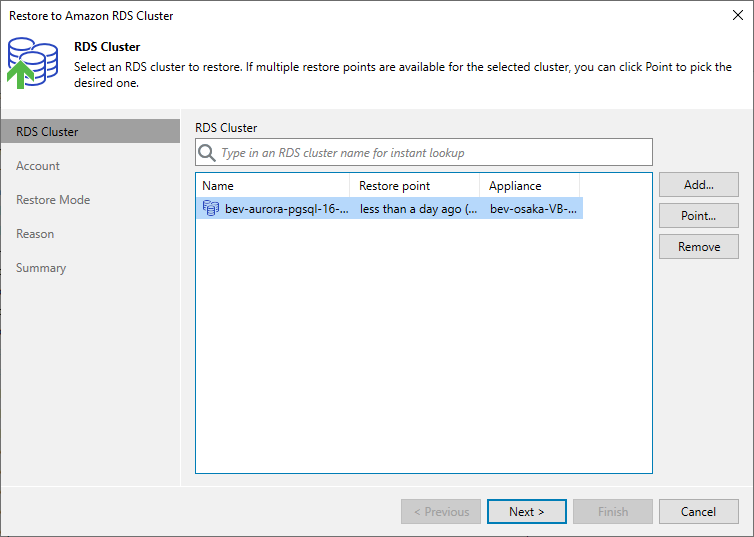754x537 pixels.
Task: Go to the Account wizard step
Action: pyautogui.click(x=38, y=166)
